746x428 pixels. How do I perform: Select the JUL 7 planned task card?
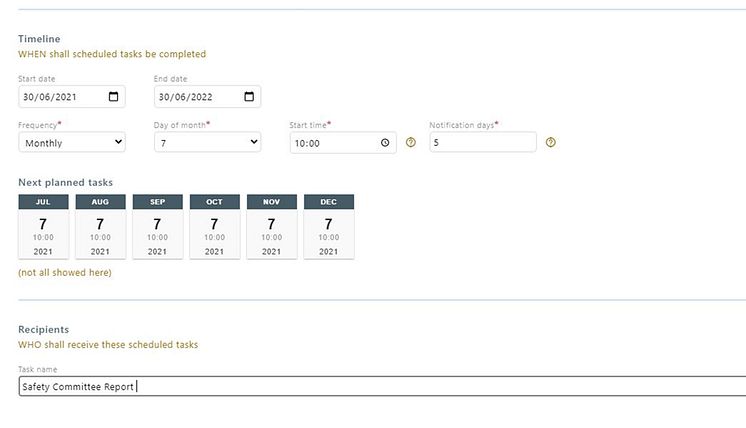(x=43, y=226)
